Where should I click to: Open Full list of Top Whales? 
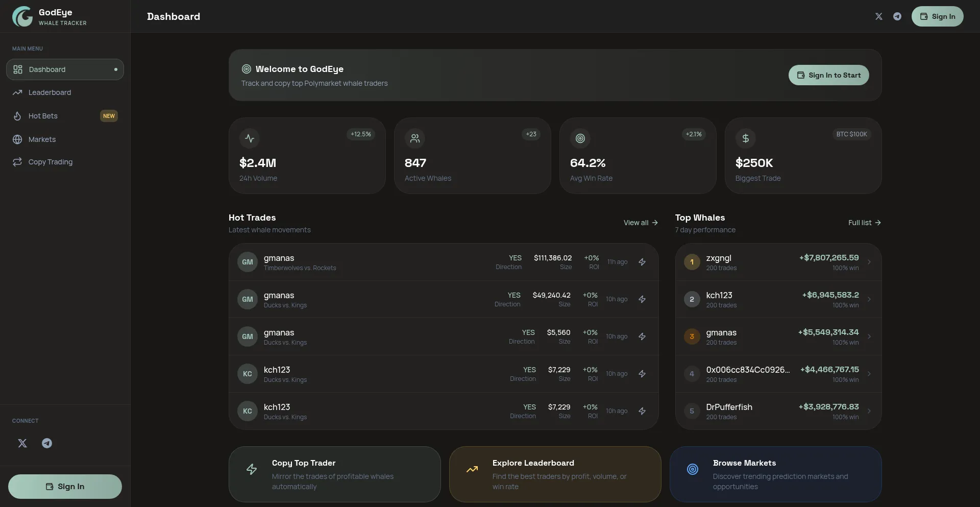864,223
